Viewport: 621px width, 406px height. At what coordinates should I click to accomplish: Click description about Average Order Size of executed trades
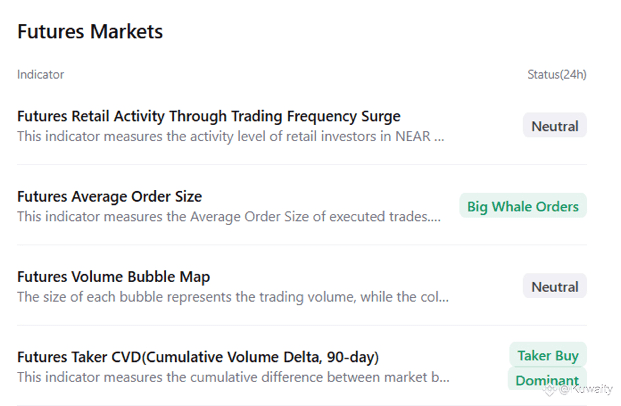tap(220, 216)
